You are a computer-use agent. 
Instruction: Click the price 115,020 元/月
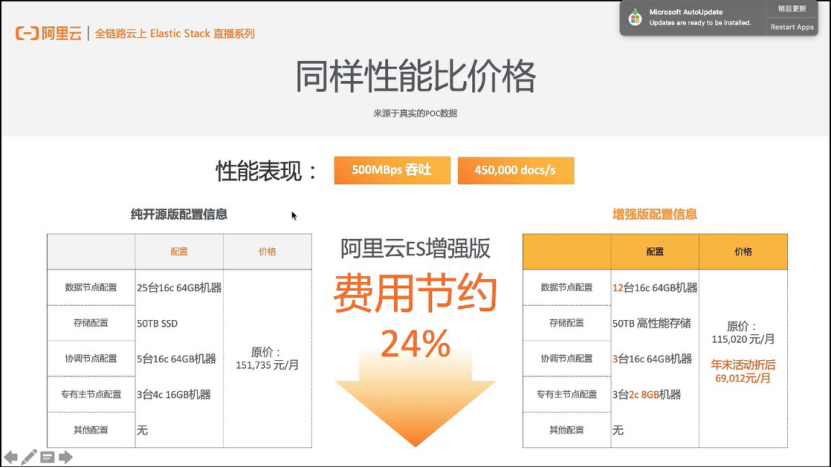pyautogui.click(x=743, y=339)
